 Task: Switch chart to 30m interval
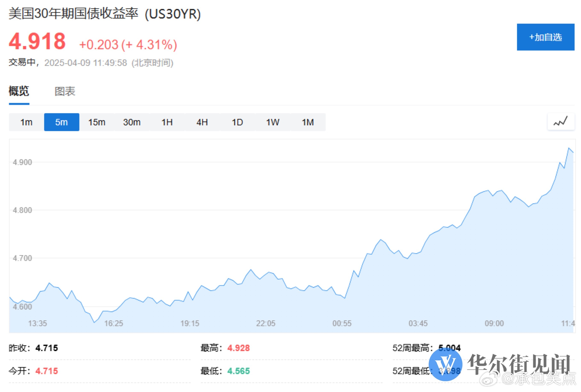132,122
